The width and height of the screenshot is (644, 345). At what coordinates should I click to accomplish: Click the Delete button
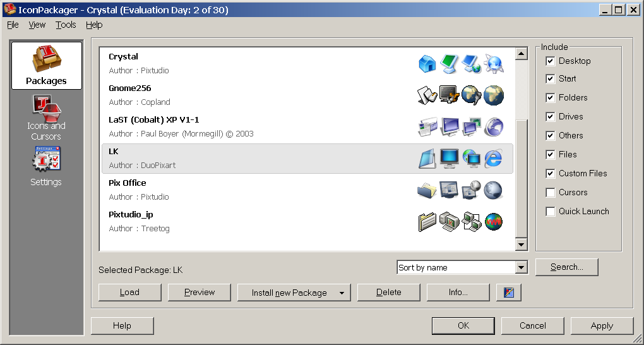388,293
